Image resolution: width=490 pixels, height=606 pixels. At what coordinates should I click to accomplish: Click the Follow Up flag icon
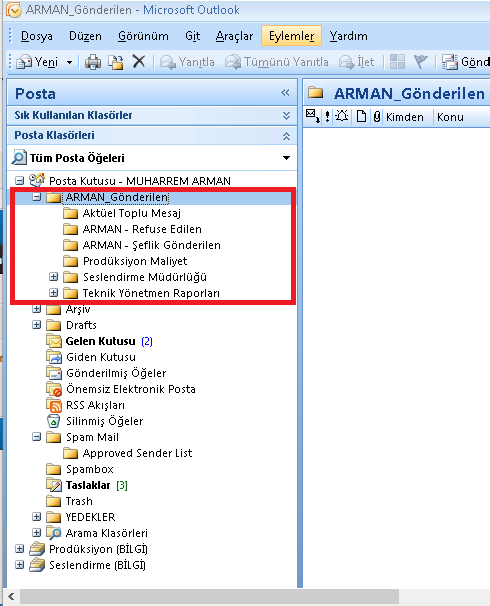pyautogui.click(x=420, y=61)
